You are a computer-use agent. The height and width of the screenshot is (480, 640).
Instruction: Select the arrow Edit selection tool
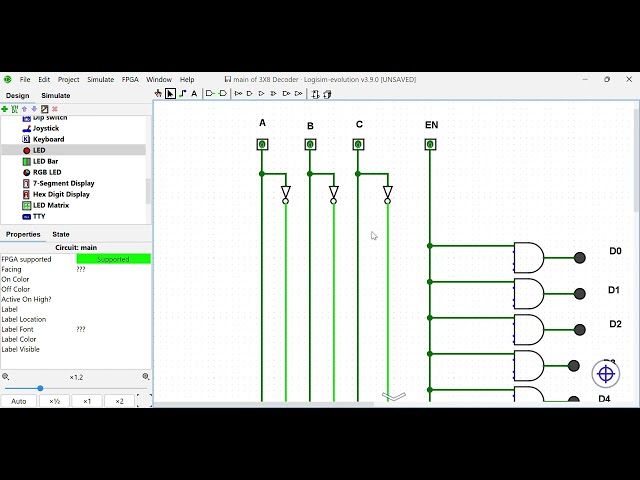[x=170, y=94]
